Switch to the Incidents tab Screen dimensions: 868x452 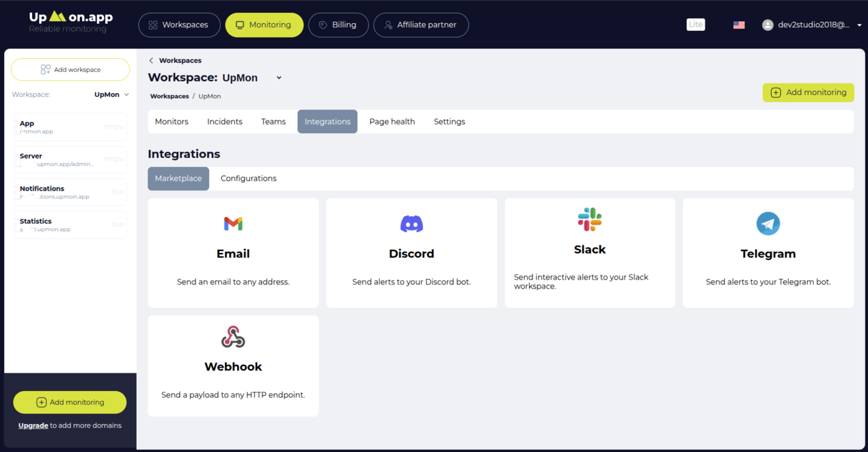coord(225,122)
